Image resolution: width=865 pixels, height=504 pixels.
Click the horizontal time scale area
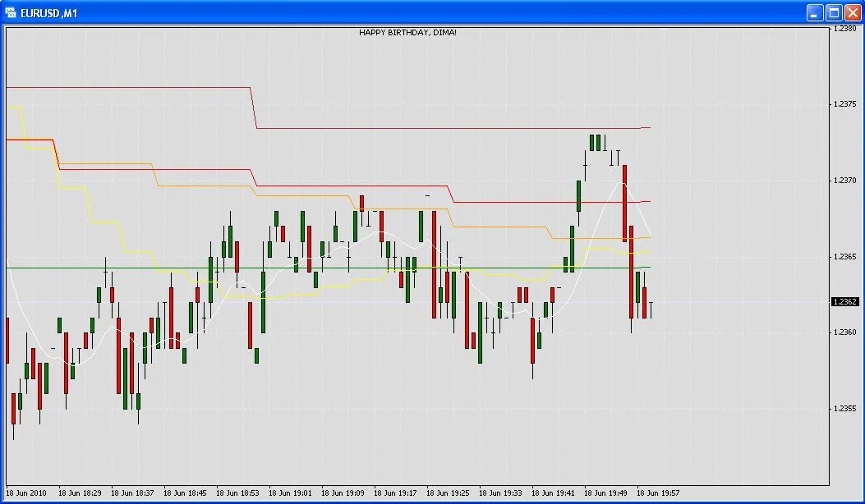pyautogui.click(x=411, y=493)
